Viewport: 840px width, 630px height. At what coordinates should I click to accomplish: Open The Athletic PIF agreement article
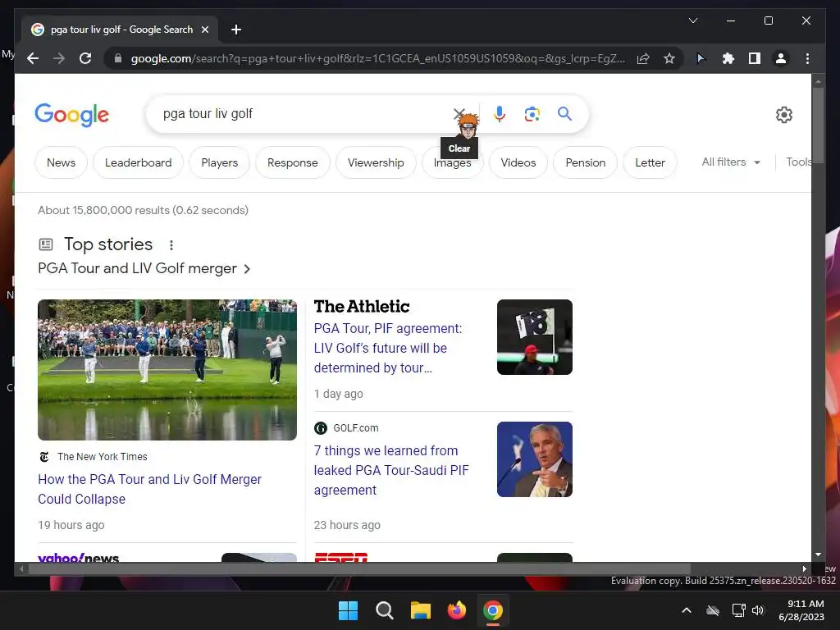click(388, 348)
